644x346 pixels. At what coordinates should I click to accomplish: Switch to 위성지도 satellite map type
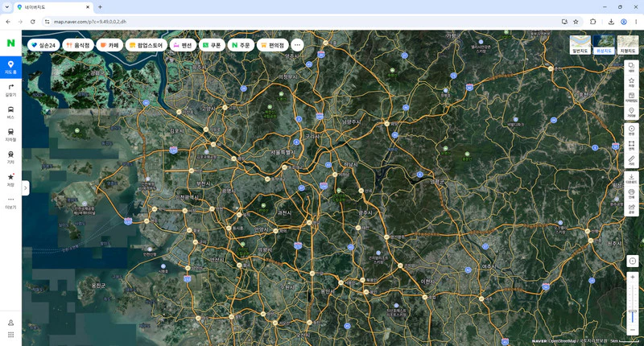point(604,45)
